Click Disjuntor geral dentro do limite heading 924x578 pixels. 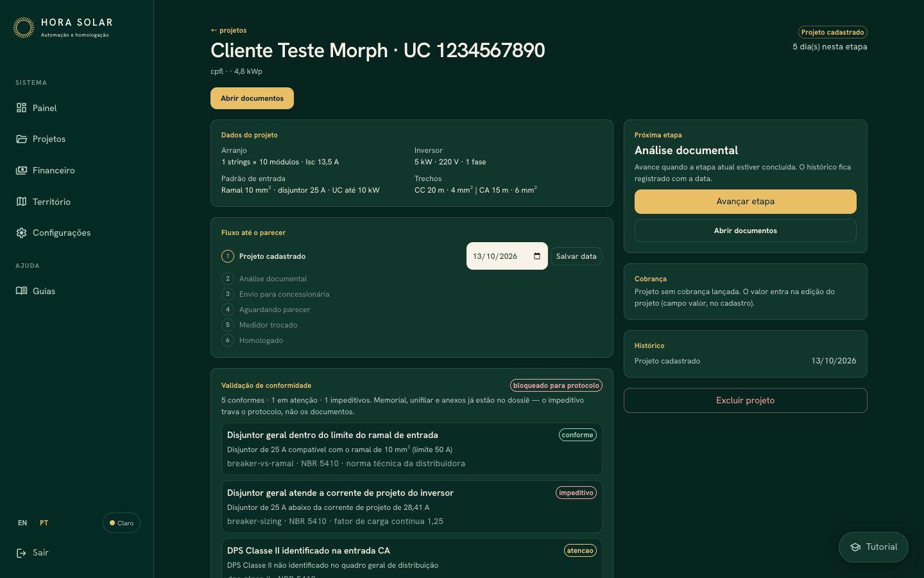point(332,435)
